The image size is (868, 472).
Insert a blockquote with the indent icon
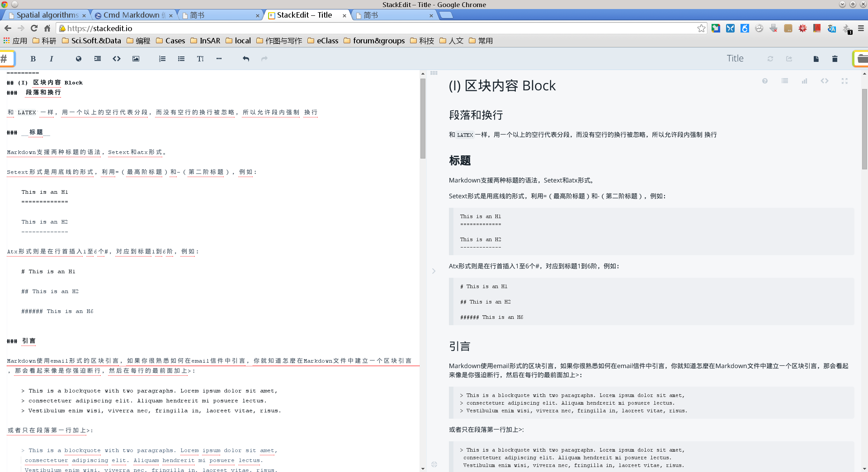coord(98,59)
